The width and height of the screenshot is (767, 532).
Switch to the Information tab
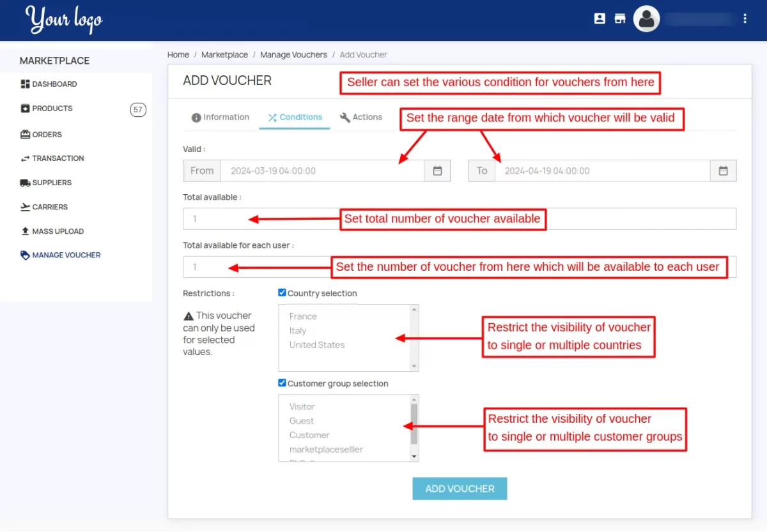pyautogui.click(x=220, y=117)
